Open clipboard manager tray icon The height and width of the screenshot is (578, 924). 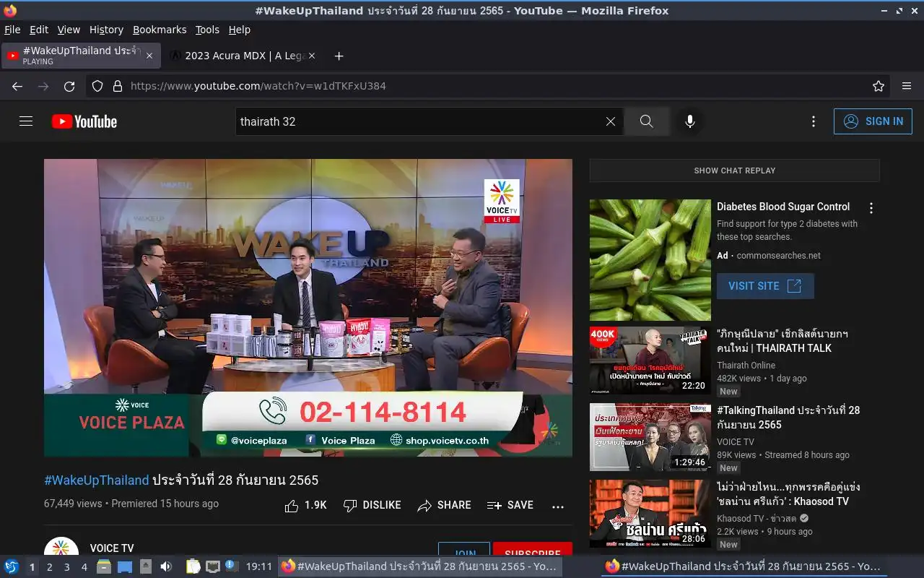click(192, 566)
